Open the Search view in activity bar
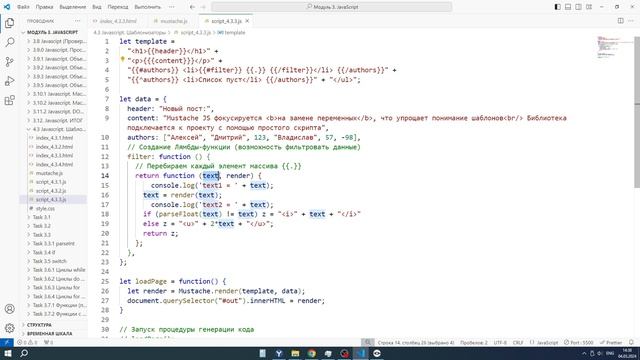This screenshot has width=640, height=360. [x=9, y=42]
